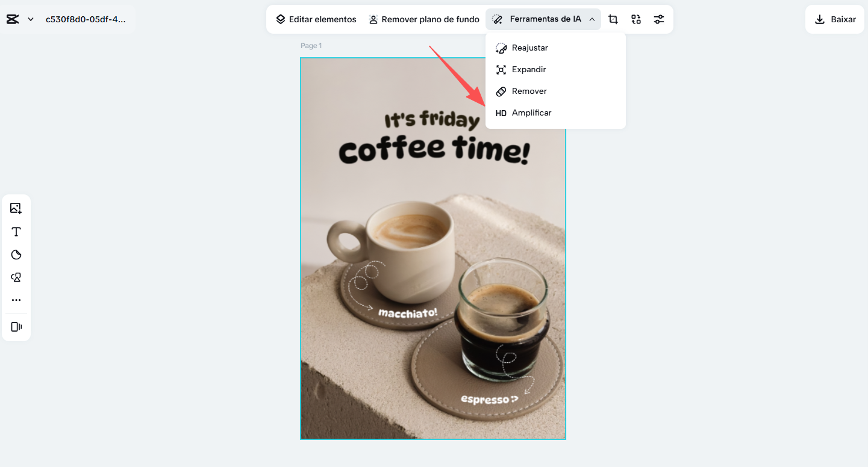Screen dimensions: 868x467
Task: Collapse menu via the Ferramentas de IA chevron
Action: click(x=592, y=19)
